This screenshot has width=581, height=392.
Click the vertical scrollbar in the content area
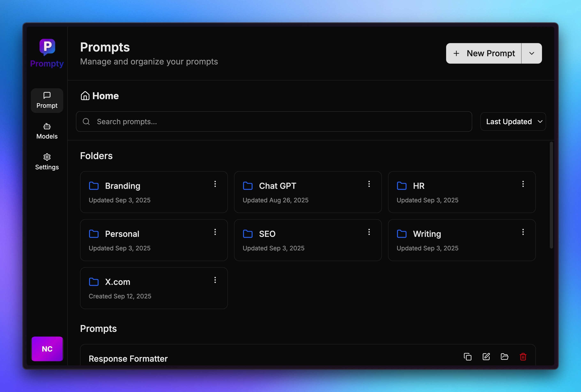pos(551,195)
